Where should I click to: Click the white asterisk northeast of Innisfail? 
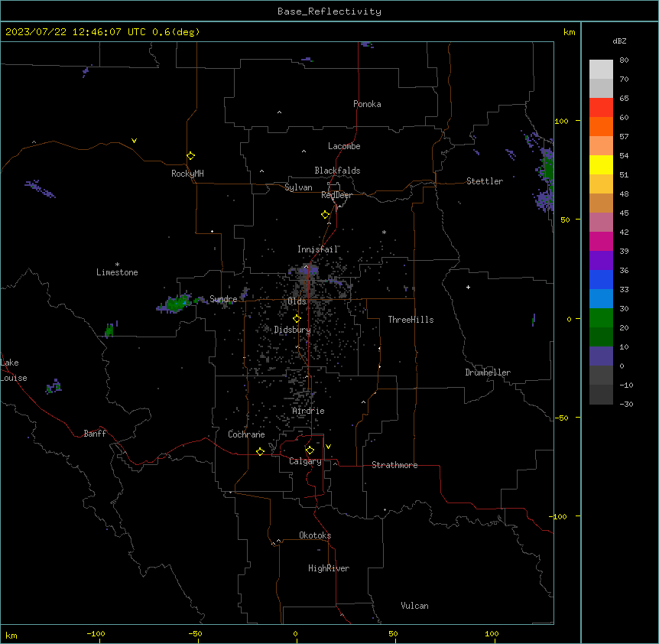[x=384, y=232]
